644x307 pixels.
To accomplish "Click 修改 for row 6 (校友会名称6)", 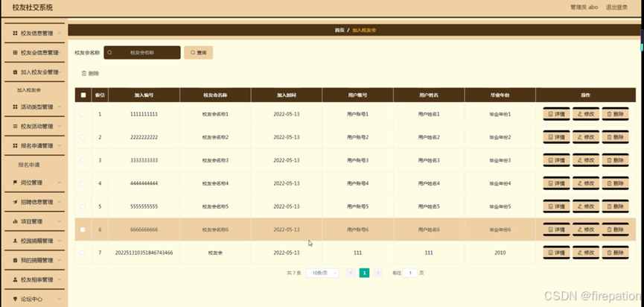I will tap(586, 230).
